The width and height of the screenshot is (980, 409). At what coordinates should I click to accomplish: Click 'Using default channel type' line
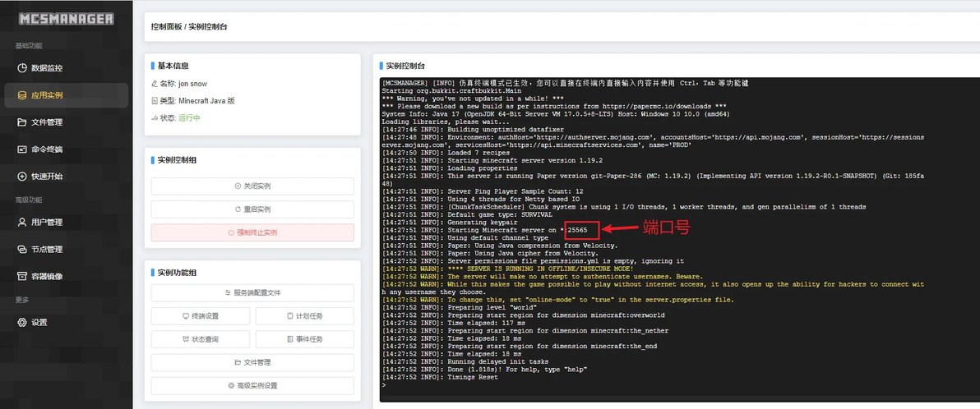pyautogui.click(x=465, y=238)
